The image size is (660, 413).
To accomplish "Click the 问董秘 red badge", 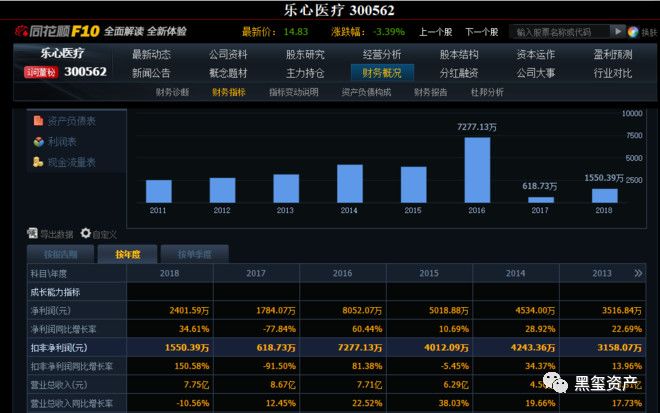I will point(41,72).
